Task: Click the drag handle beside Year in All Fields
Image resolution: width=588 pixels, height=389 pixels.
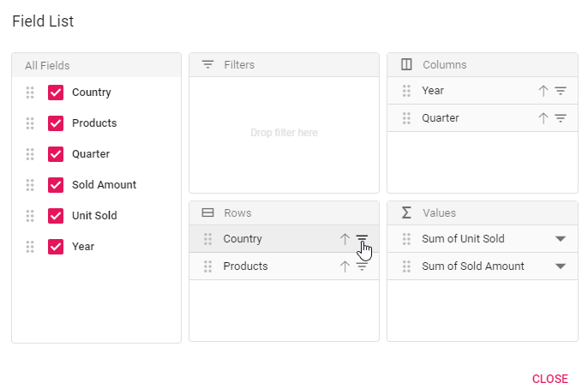Action: (x=30, y=247)
